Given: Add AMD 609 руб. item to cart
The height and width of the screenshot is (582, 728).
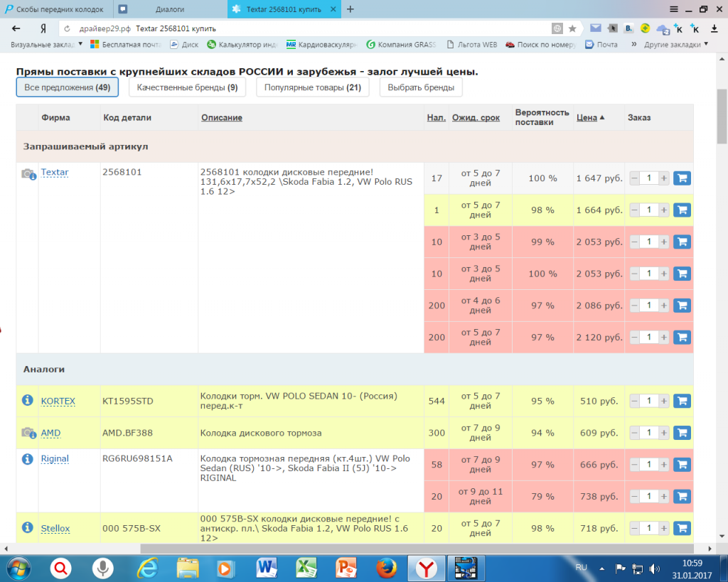Looking at the screenshot, I should (682, 433).
